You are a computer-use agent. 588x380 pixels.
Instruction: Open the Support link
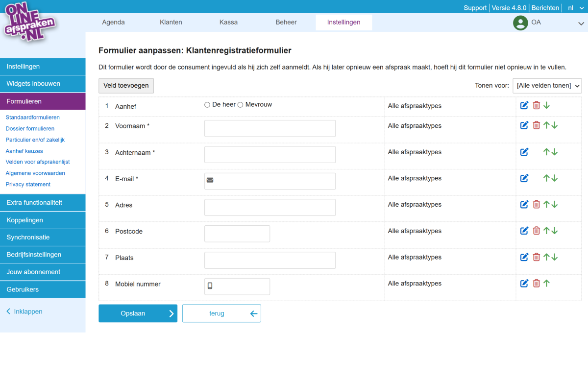pos(475,8)
